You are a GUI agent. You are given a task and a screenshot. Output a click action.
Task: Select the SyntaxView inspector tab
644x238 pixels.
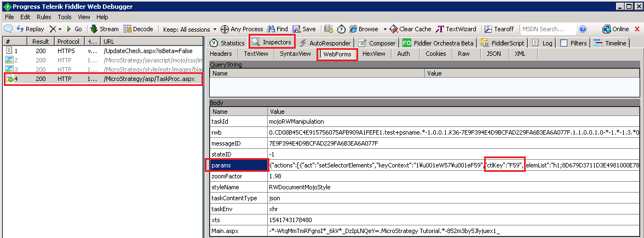point(295,54)
